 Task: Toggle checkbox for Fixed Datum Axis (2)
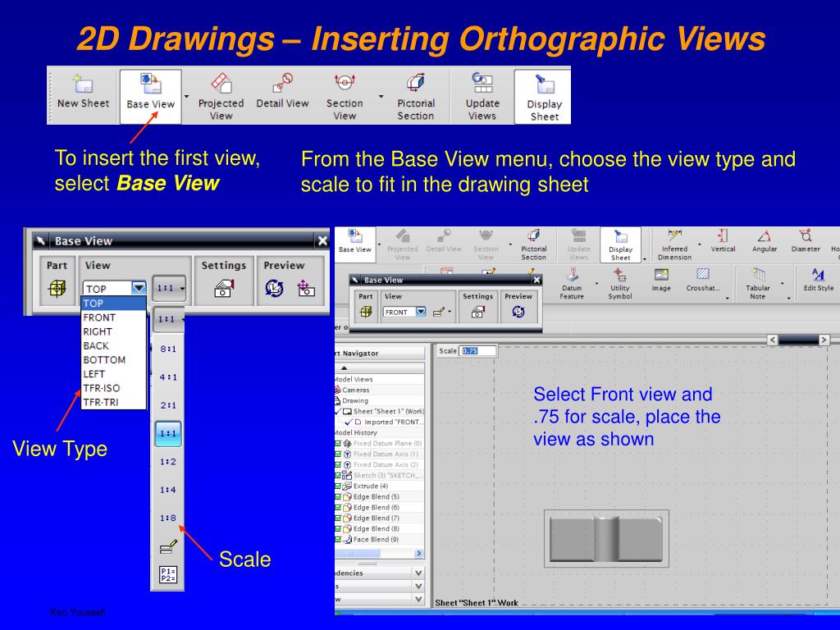click(338, 465)
